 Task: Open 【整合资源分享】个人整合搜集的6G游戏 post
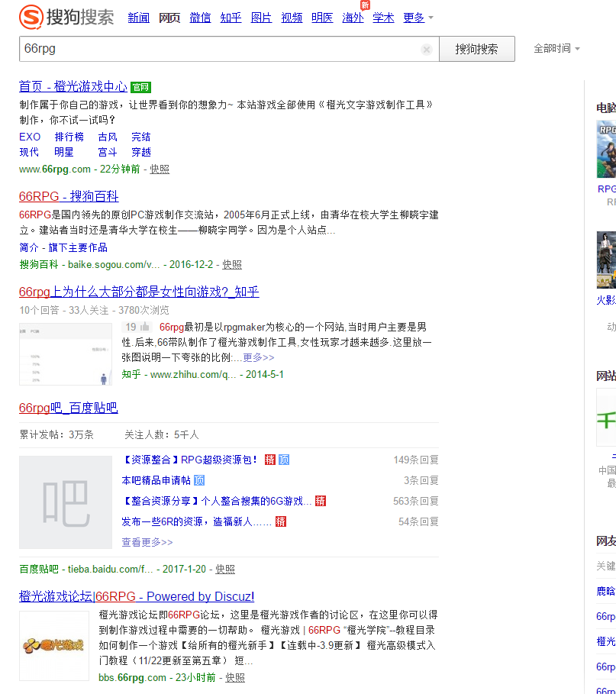[x=217, y=501]
